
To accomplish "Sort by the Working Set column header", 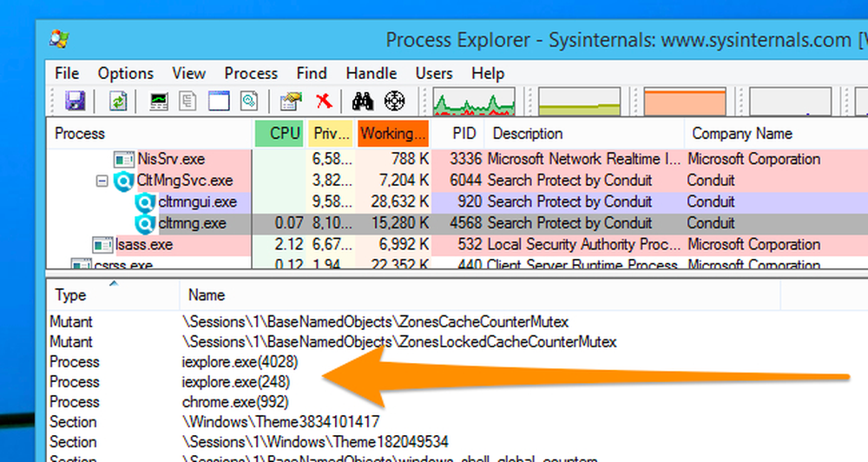I will [393, 134].
